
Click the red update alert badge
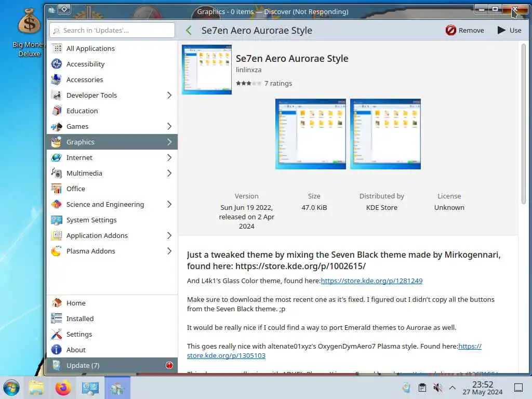(169, 365)
